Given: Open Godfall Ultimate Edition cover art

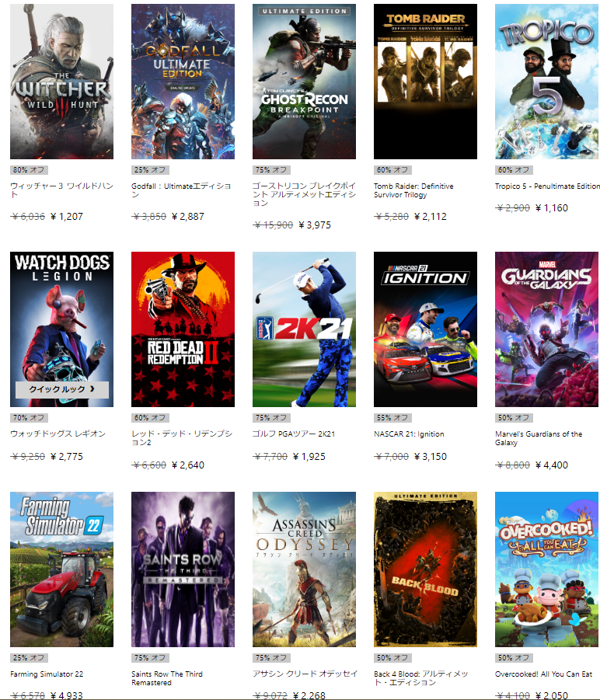Looking at the screenshot, I should click(183, 82).
